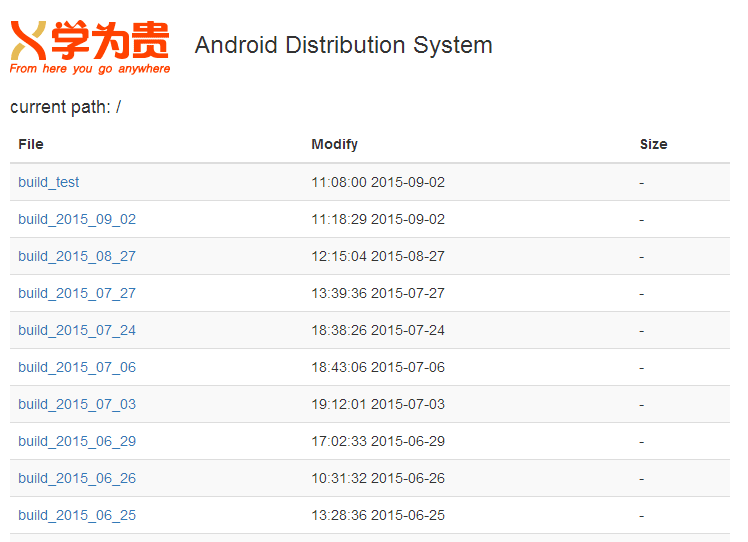Viewport: 748px width, 542px height.
Task: Select the timestamp 12:15:04 2015-08-27
Action: click(x=378, y=256)
